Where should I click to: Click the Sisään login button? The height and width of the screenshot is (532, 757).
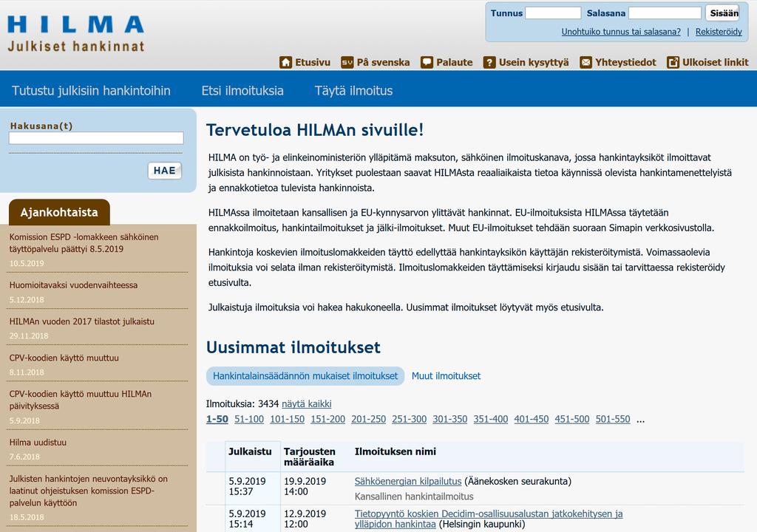click(x=724, y=13)
